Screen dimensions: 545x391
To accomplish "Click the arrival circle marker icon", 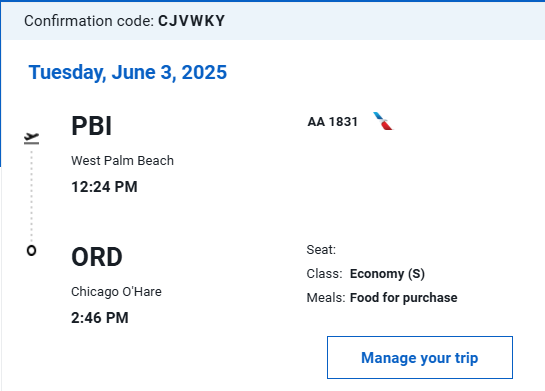I will pyautogui.click(x=31, y=250).
